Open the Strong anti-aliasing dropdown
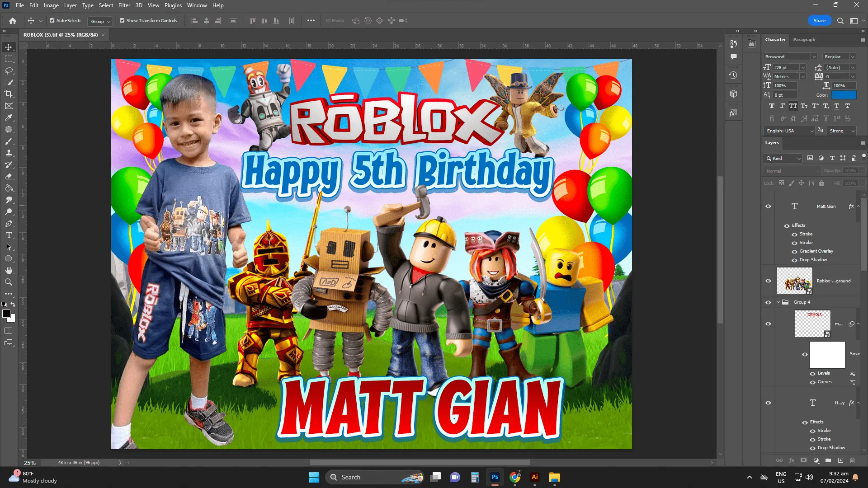This screenshot has width=868, height=488. click(842, 131)
